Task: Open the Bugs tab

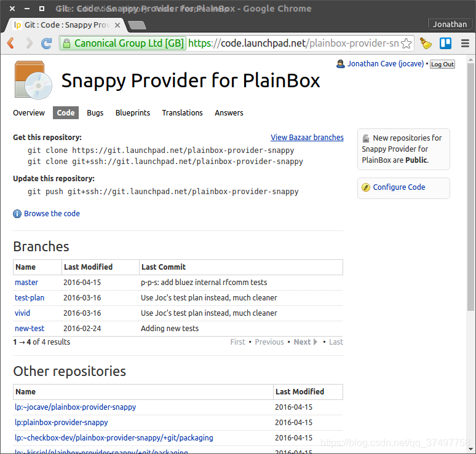Action: 95,113
